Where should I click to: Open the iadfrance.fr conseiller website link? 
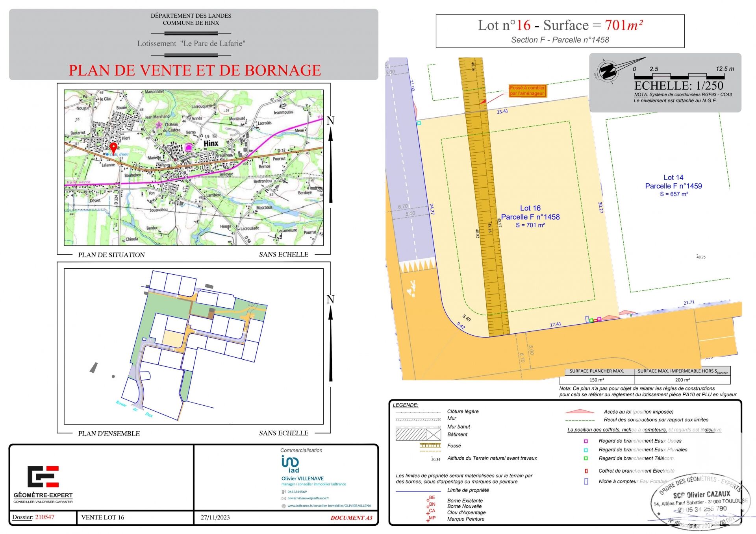[329, 506]
